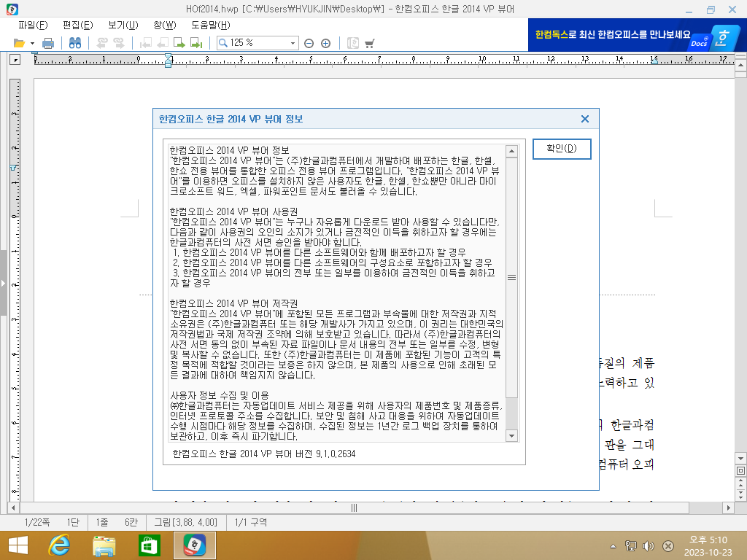Click the vertical ruler margin marker

coord(14,168)
